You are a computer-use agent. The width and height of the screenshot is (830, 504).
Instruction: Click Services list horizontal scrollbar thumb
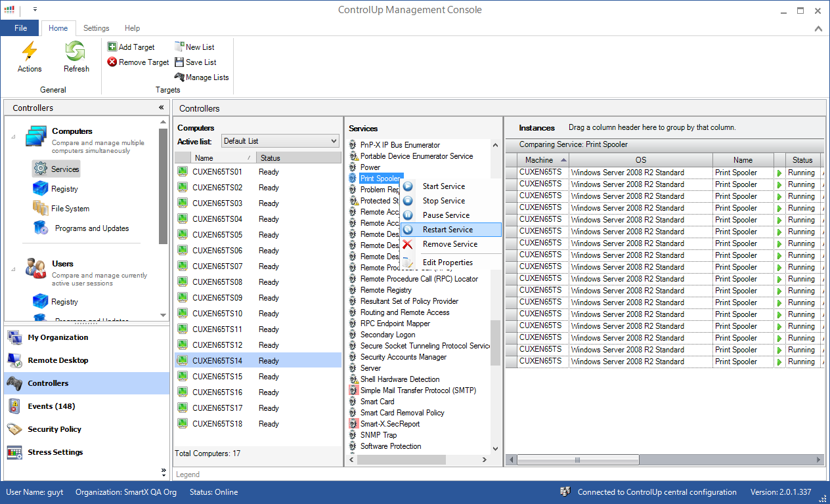(x=402, y=460)
